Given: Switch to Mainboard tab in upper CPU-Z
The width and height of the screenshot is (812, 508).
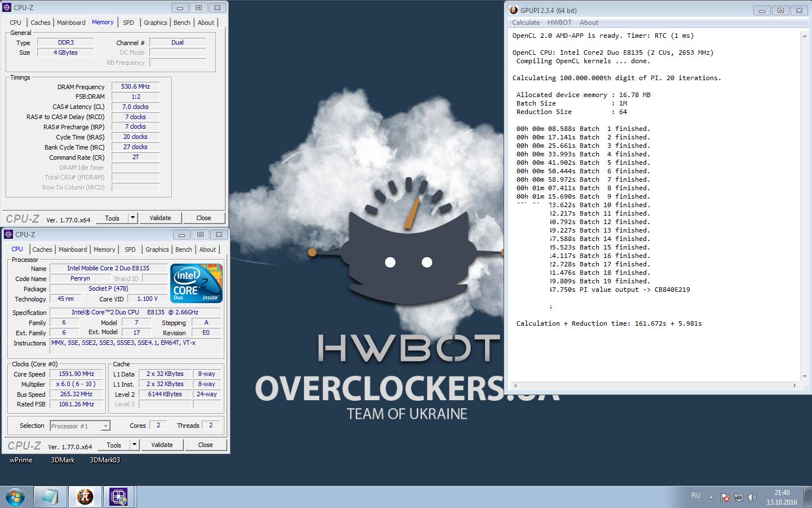Looking at the screenshot, I should [71, 23].
